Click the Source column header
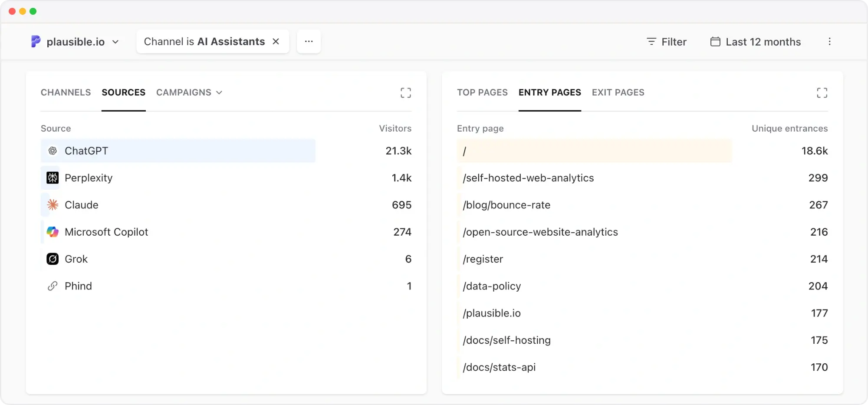 click(56, 128)
